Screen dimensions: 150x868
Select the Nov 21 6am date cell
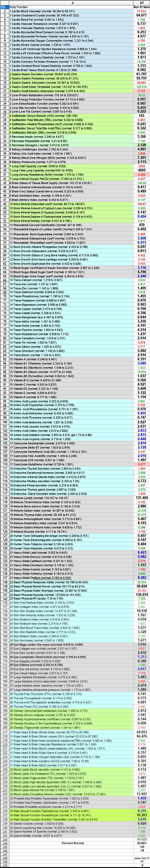[x=142, y=6]
